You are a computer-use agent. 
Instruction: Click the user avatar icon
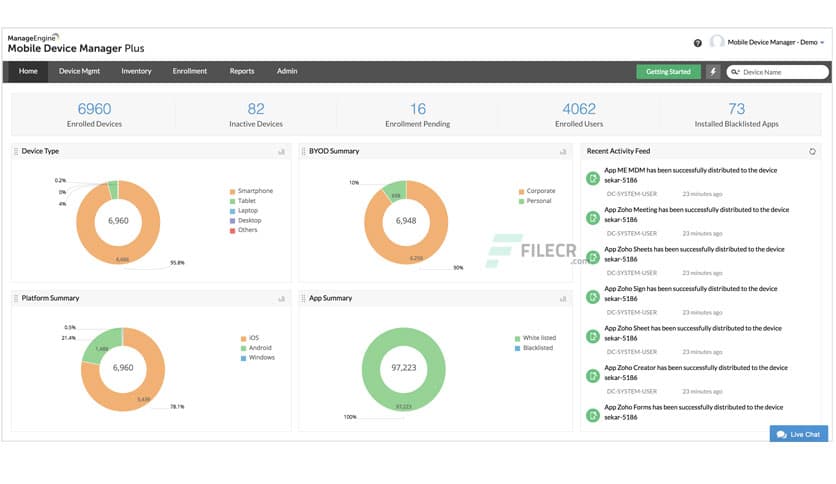[717, 42]
